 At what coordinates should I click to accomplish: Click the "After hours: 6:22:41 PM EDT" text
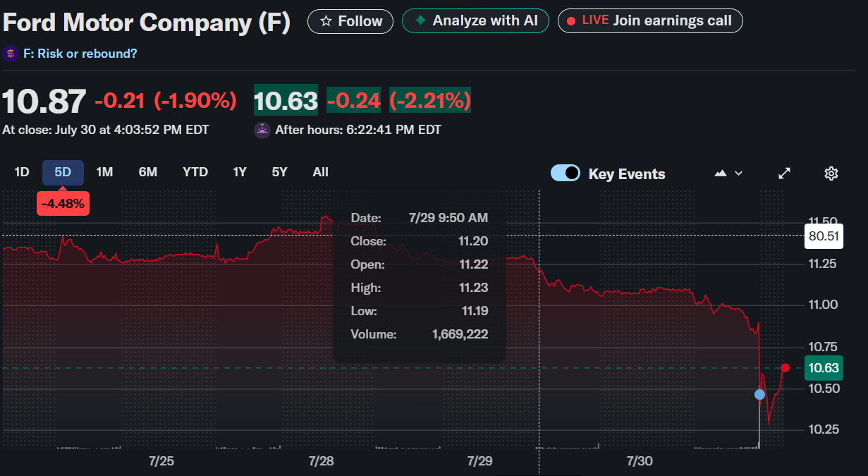pos(358,130)
